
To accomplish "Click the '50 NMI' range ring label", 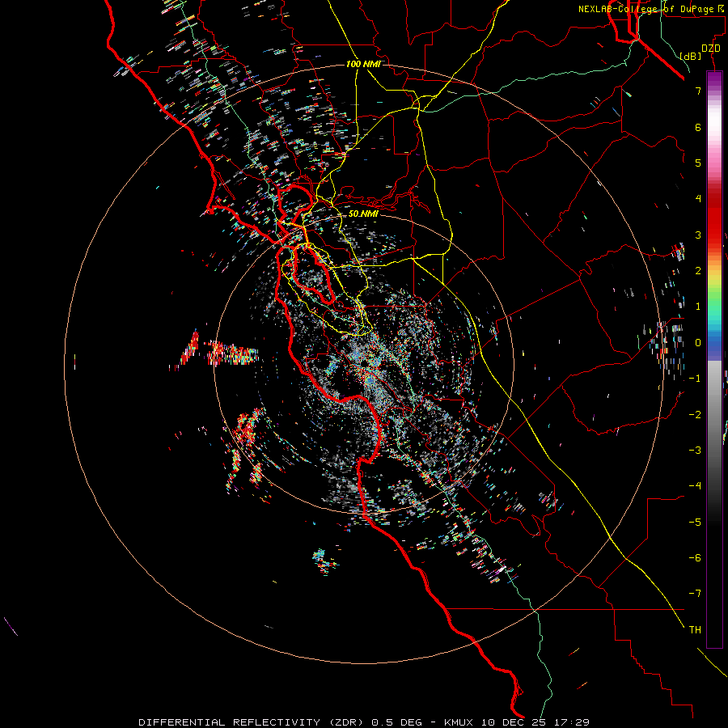I will (363, 214).
